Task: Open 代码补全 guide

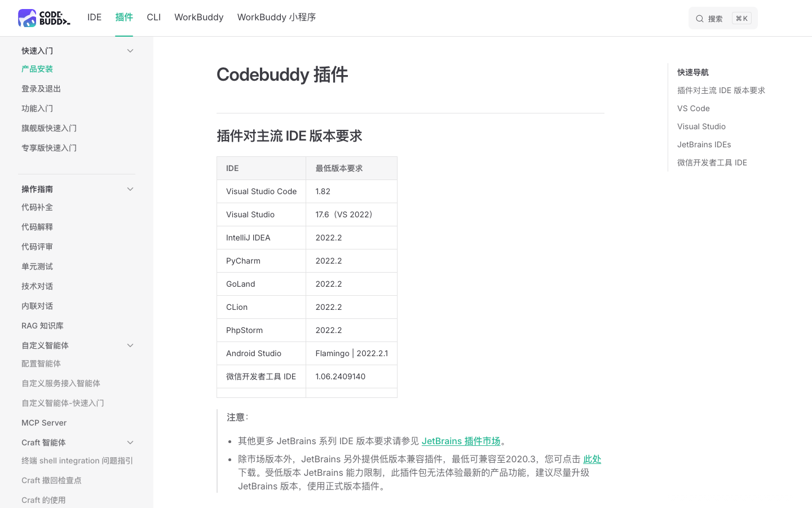Action: 37,207
